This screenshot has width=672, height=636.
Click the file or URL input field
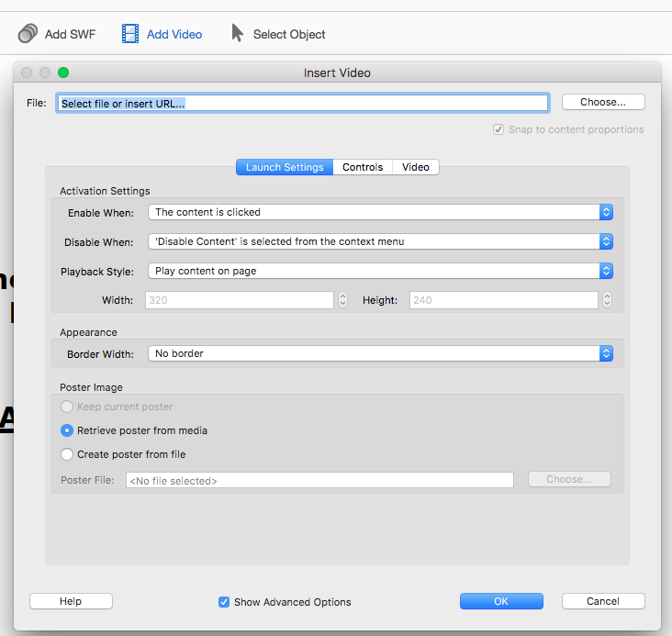(x=303, y=104)
